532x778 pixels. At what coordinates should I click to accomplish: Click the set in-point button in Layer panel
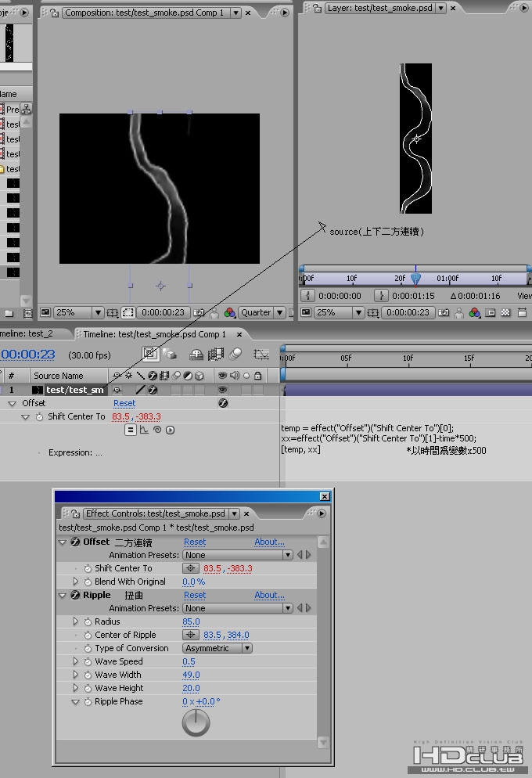[x=308, y=296]
